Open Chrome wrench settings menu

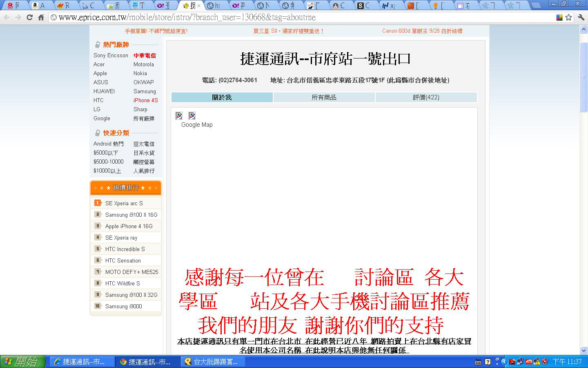point(581,17)
